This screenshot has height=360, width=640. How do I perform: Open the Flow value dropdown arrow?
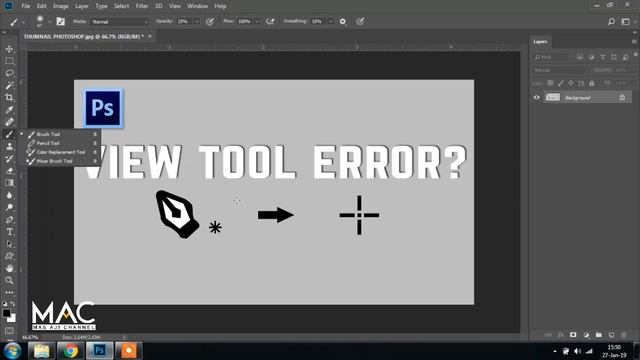[257, 22]
